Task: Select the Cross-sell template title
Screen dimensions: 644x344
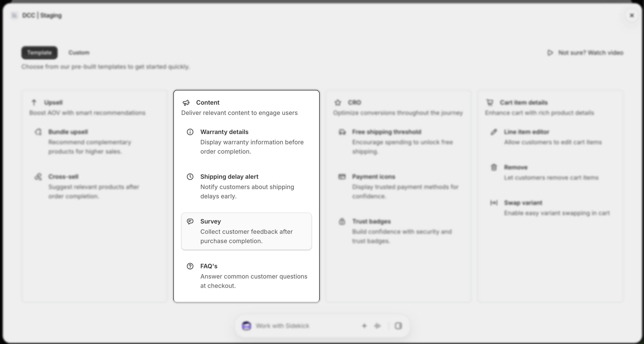Action: pyautogui.click(x=64, y=177)
